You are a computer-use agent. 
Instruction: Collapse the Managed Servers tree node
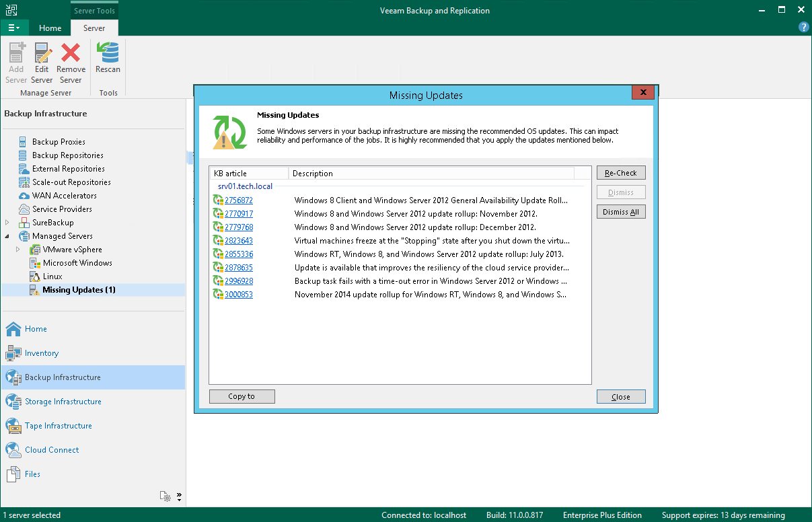pyautogui.click(x=7, y=236)
